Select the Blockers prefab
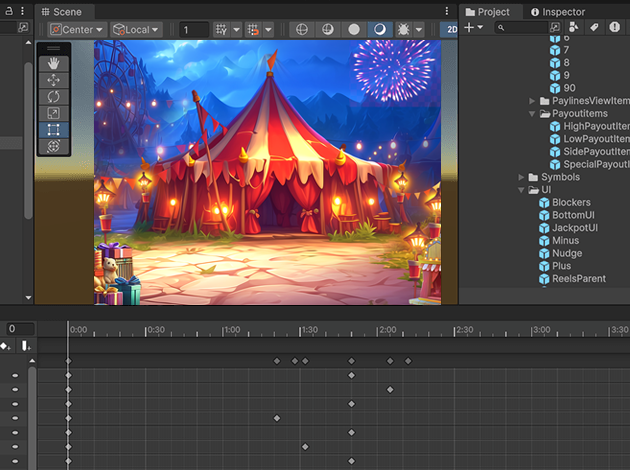This screenshot has width=630, height=470. tap(565, 202)
